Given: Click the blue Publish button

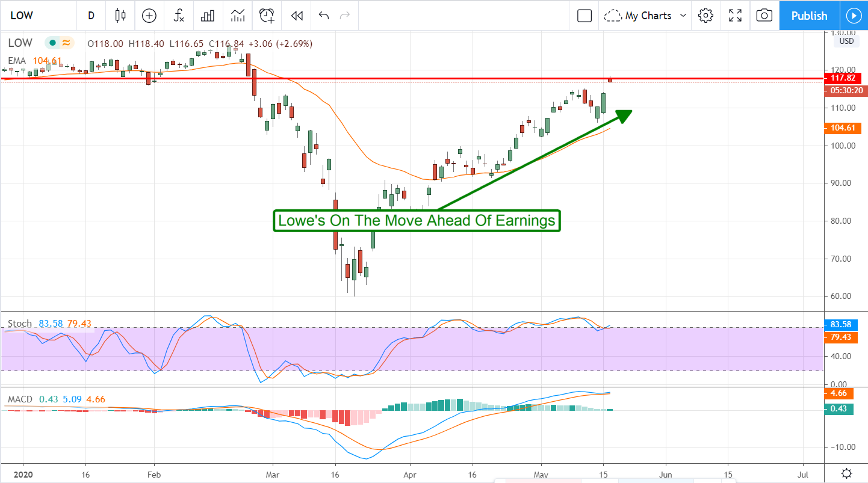Looking at the screenshot, I should coord(809,16).
